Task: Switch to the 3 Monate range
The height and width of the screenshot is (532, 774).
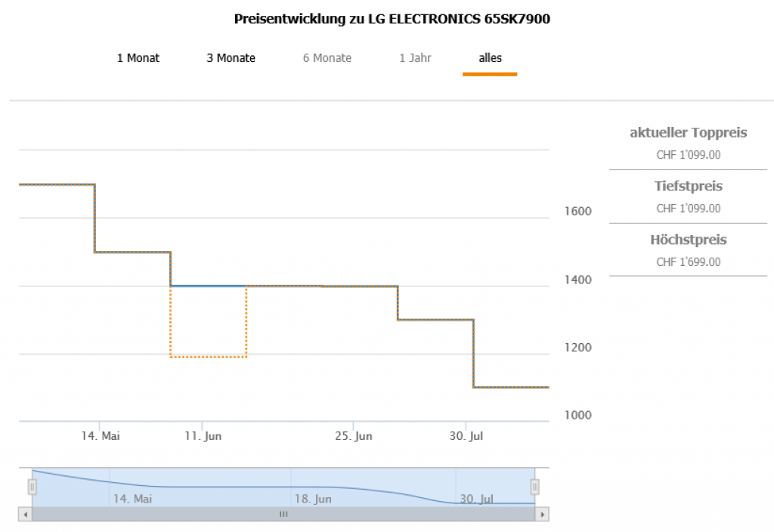Action: [x=231, y=58]
